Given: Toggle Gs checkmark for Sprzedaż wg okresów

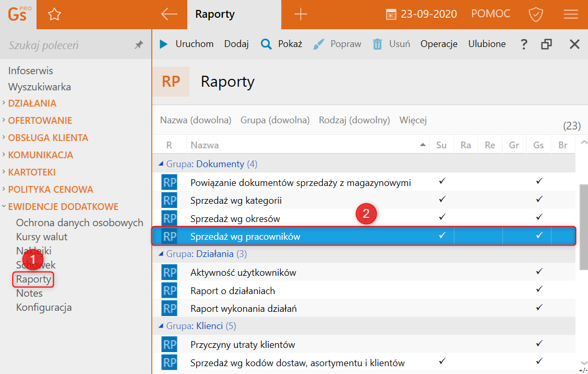Looking at the screenshot, I should coord(539,217).
